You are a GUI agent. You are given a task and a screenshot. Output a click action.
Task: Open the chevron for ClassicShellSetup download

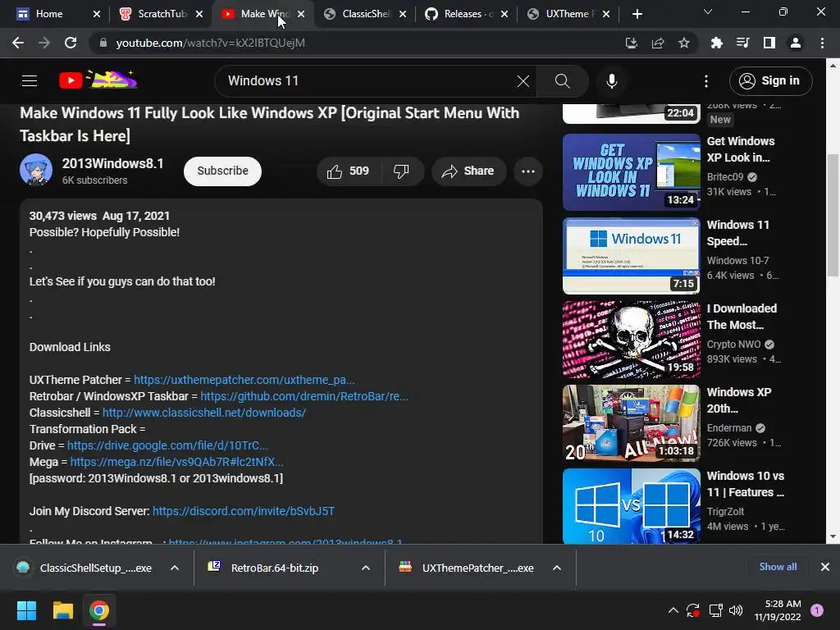click(175, 568)
